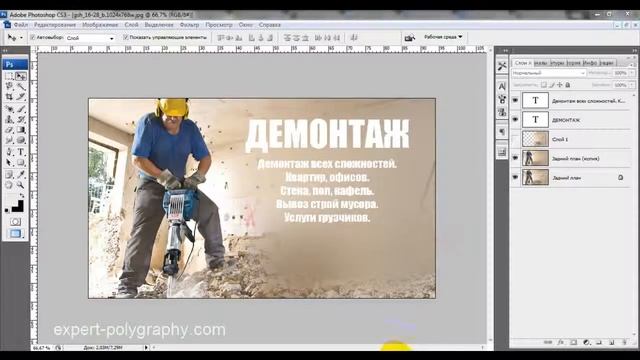Screen dimensions: 640x360
Task: Hide the Демонтаж всех сложностей layer
Action: tap(515, 100)
